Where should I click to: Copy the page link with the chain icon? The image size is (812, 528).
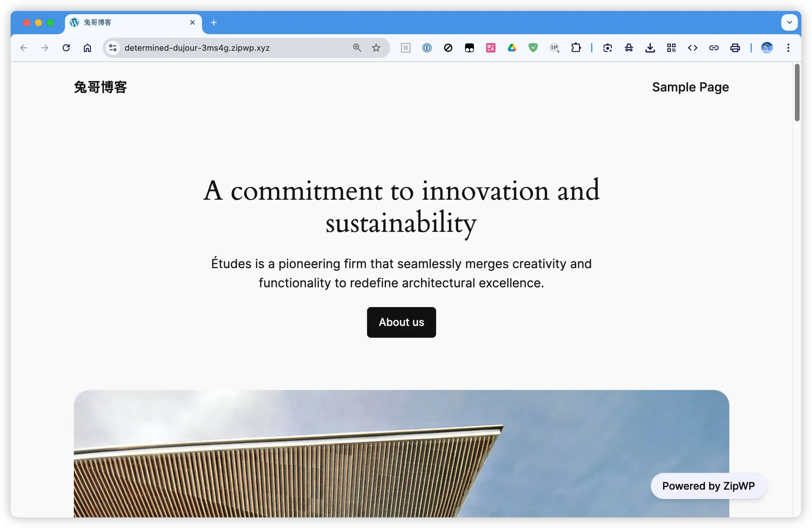(x=714, y=48)
